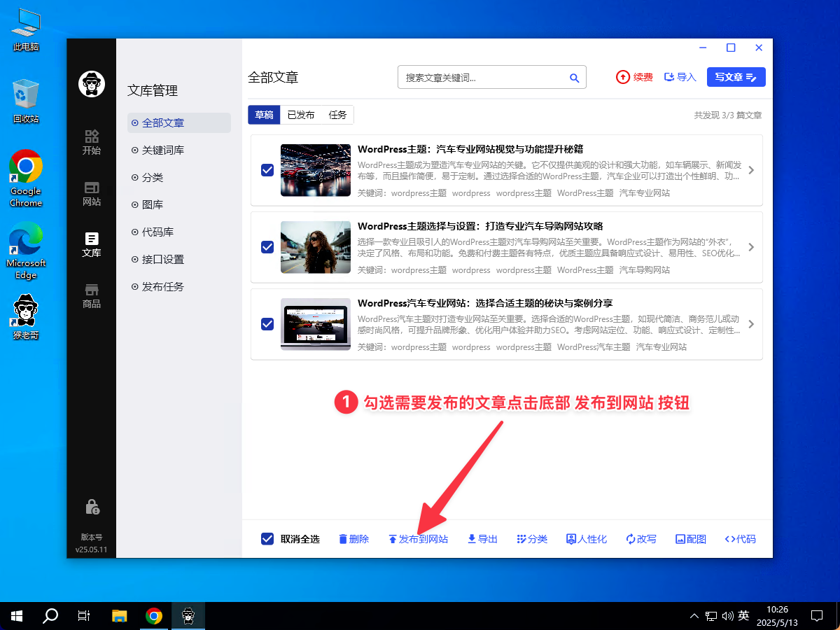Open 此电脑 desktop icon
Viewport: 840px width, 630px height.
coord(26,30)
